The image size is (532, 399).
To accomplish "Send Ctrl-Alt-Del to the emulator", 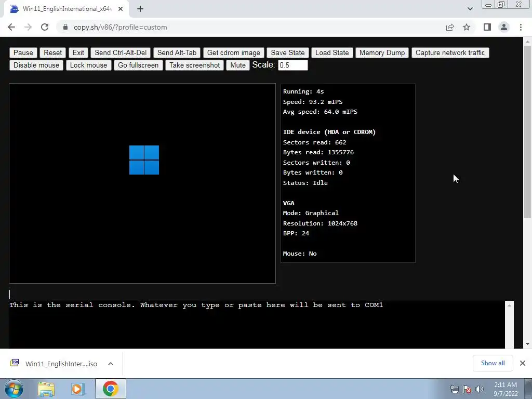I will pyautogui.click(x=121, y=52).
